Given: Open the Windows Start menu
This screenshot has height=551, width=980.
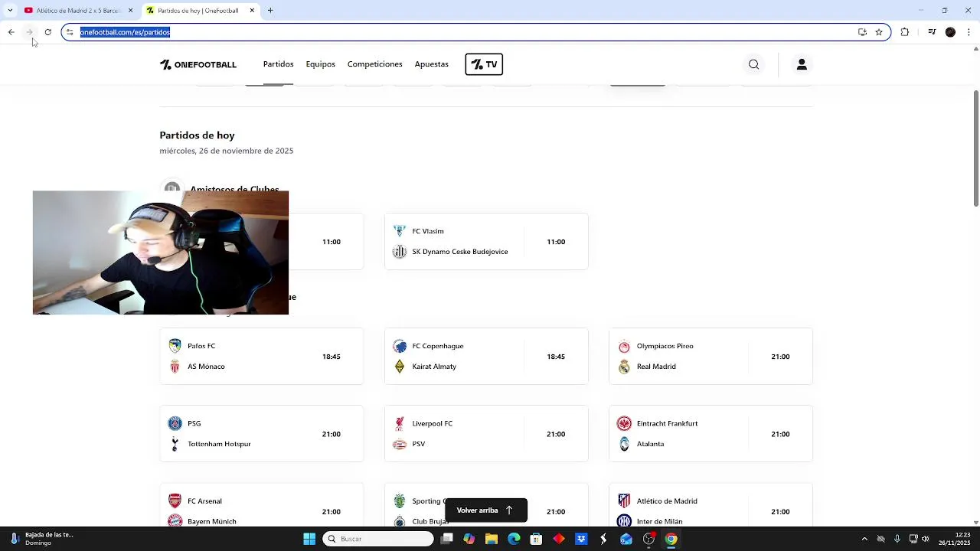Looking at the screenshot, I should (309, 539).
